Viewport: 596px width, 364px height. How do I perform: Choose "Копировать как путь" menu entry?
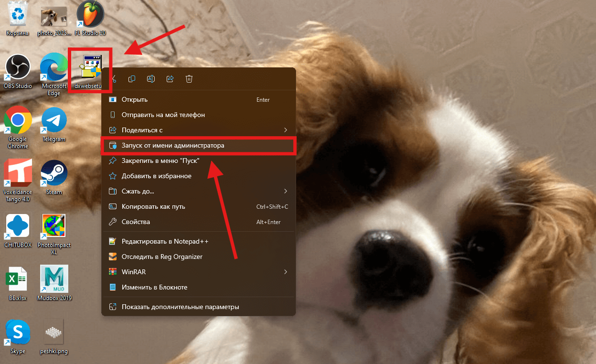coord(153,206)
